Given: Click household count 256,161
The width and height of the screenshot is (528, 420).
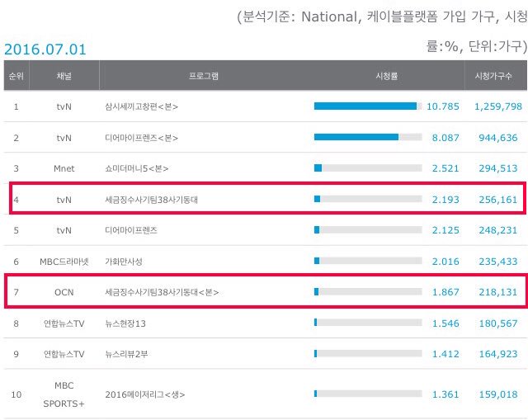Looking at the screenshot, I should click(498, 200).
